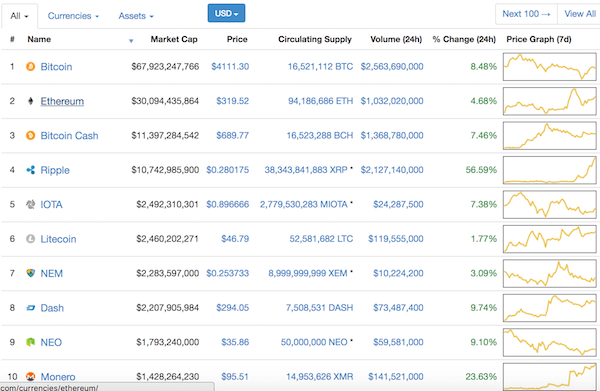Click the View All button

pos(580,14)
